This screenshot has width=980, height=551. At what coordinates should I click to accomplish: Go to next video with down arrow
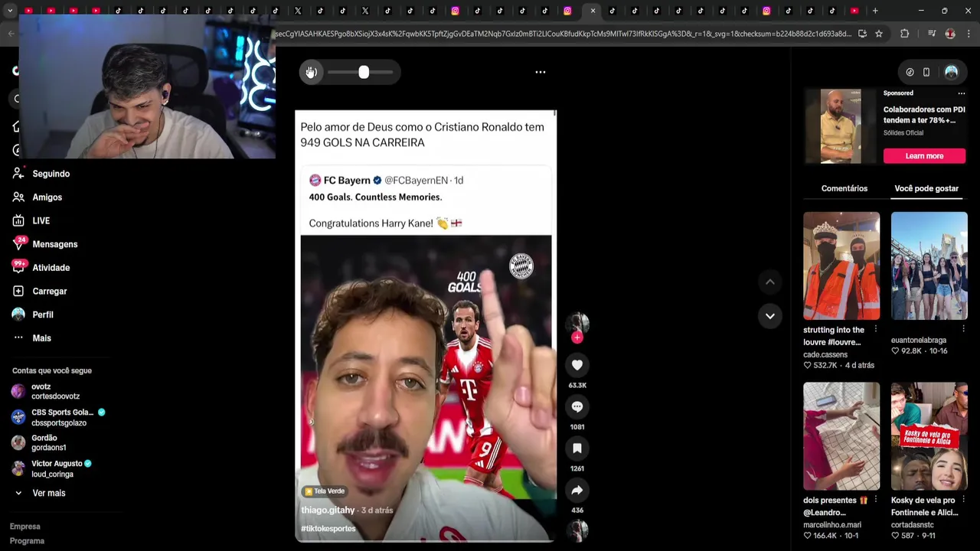click(770, 315)
